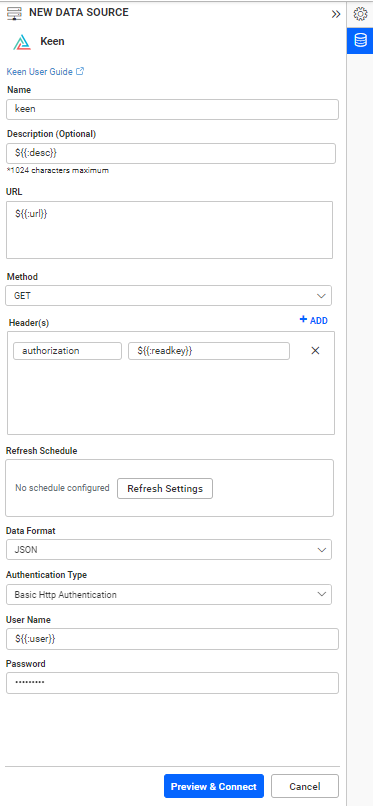This screenshot has width=373, height=806.
Task: Expand the Authentication Type dropdown
Action: pyautogui.click(x=169, y=594)
